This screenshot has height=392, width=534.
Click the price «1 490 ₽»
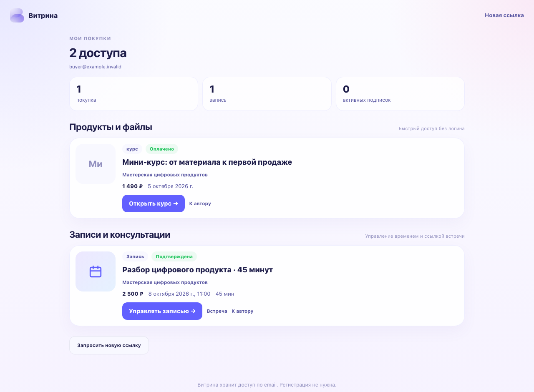[x=133, y=186]
